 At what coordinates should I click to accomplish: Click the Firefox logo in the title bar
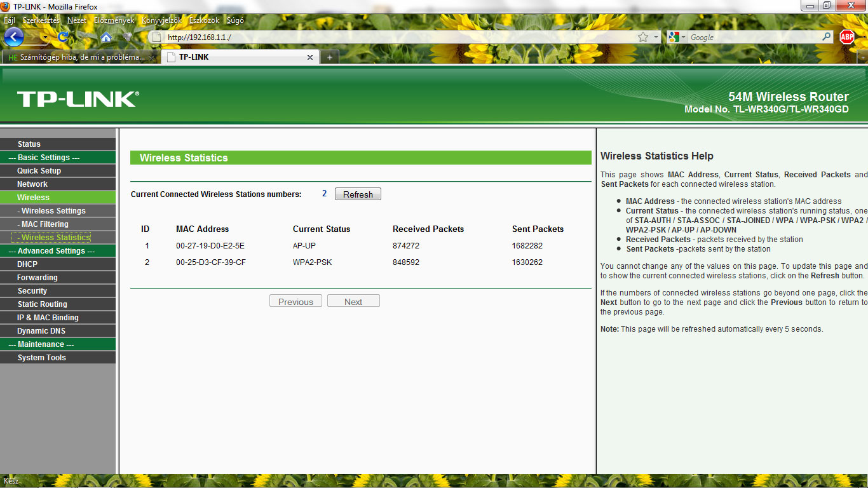click(6, 6)
